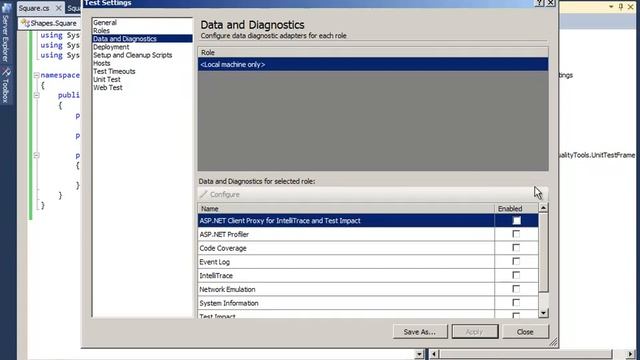
Task: Select the IntelliTrace row
Action: click(346, 276)
